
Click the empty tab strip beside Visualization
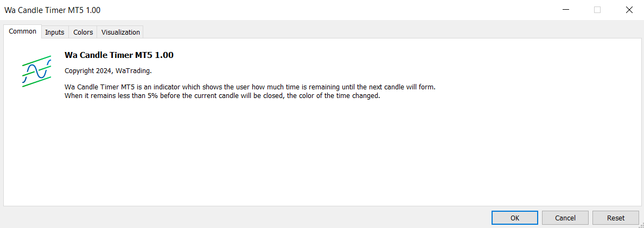[x=392, y=32]
